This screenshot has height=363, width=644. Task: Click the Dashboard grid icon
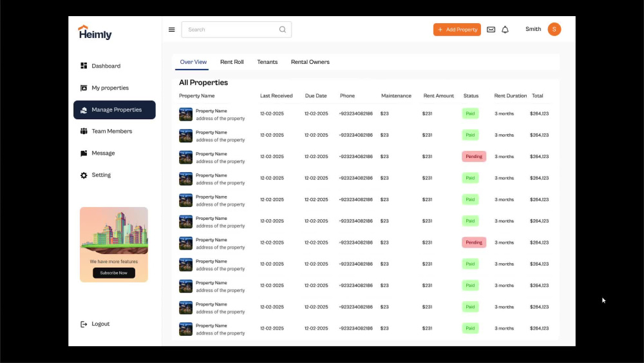click(84, 66)
